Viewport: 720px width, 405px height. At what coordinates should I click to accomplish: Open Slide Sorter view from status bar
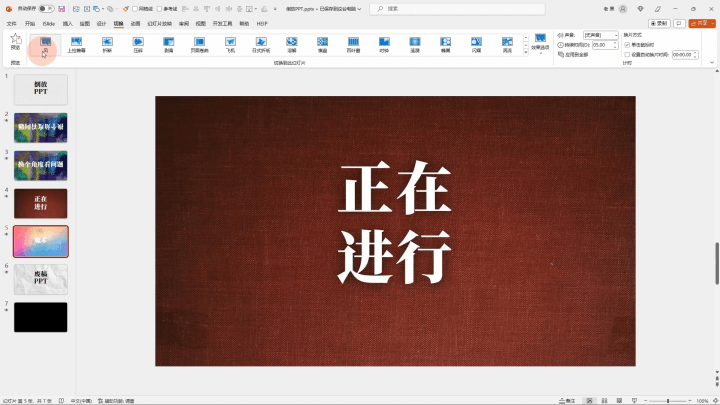point(604,400)
